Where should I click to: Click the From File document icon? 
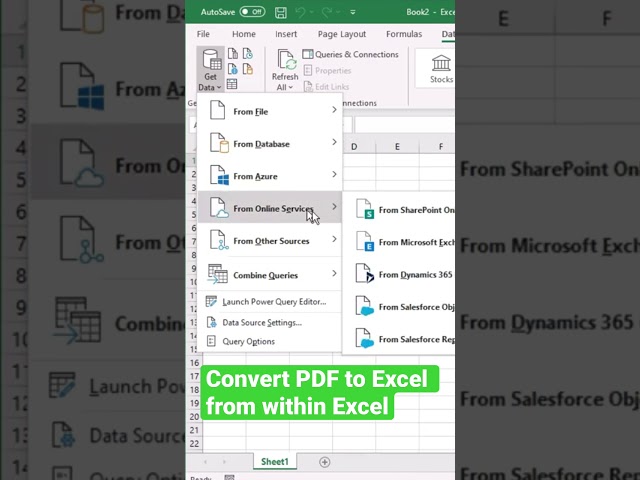tap(217, 110)
